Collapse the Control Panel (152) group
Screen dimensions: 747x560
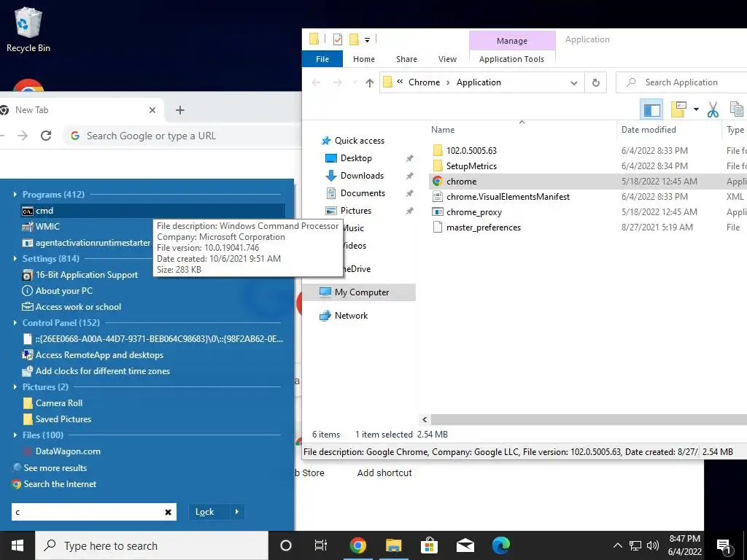coord(15,323)
